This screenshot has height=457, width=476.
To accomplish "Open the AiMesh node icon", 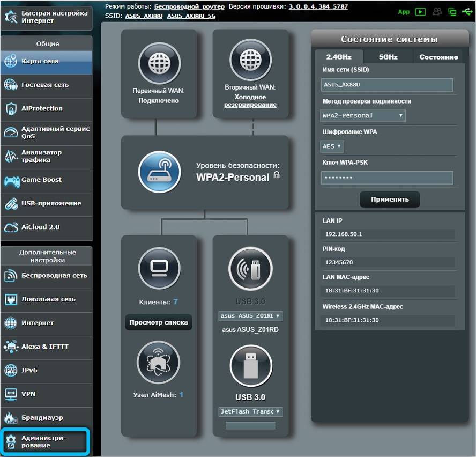I will click(158, 364).
